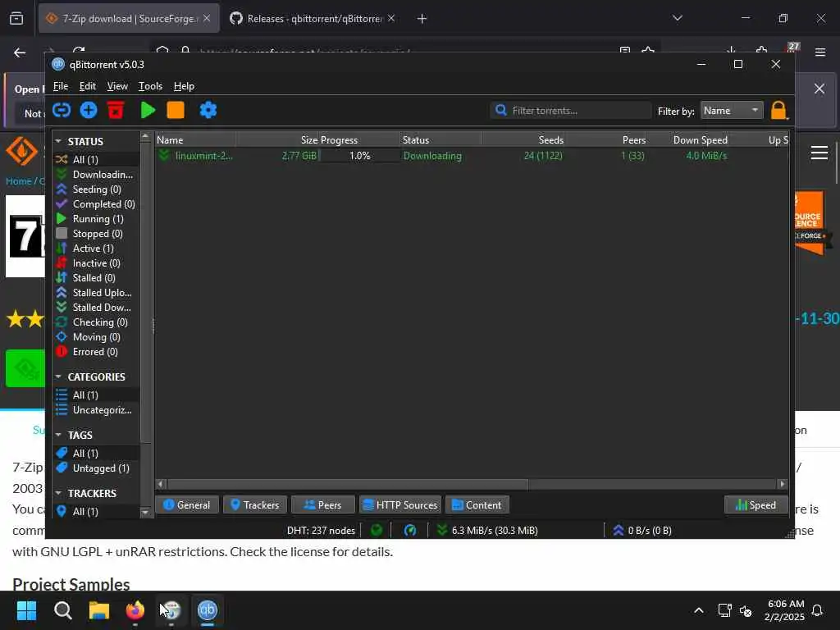This screenshot has width=840, height=630.
Task: Select the Completed (0) filter
Action: click(x=96, y=204)
